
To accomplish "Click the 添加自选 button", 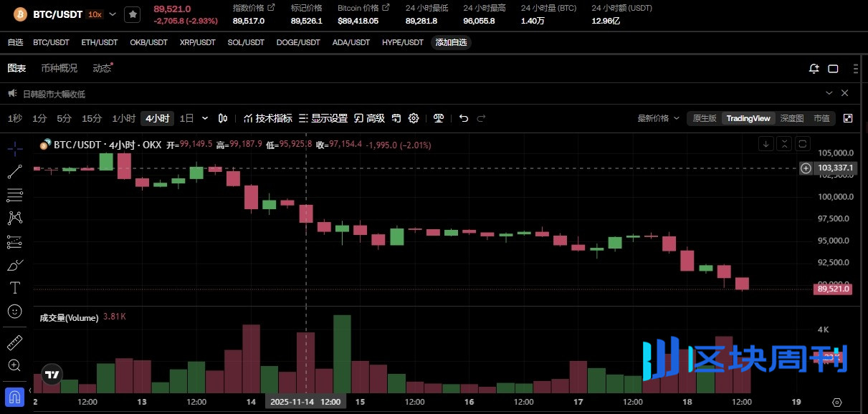I will 451,42.
